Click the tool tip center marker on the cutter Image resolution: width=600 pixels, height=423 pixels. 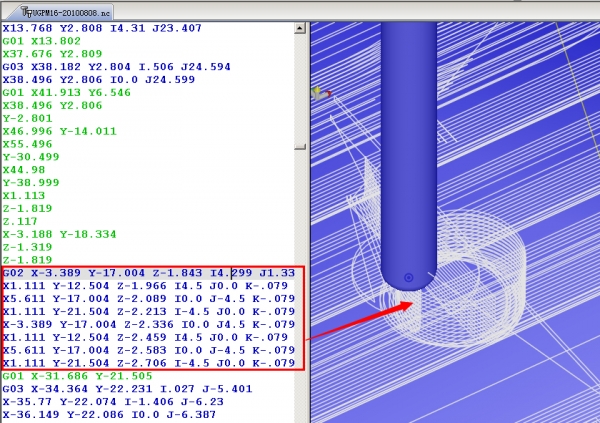[408, 278]
